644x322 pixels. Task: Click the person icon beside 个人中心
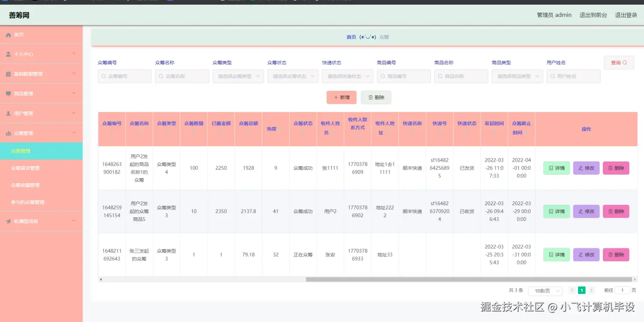[x=8, y=54]
